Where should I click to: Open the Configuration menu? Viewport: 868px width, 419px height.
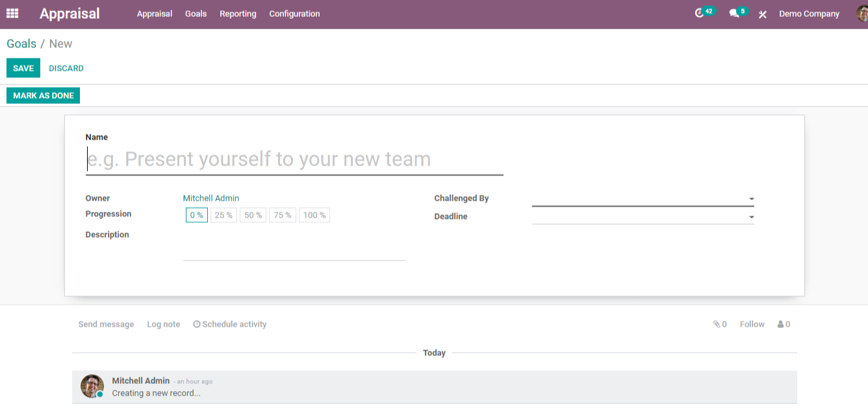[x=294, y=14]
